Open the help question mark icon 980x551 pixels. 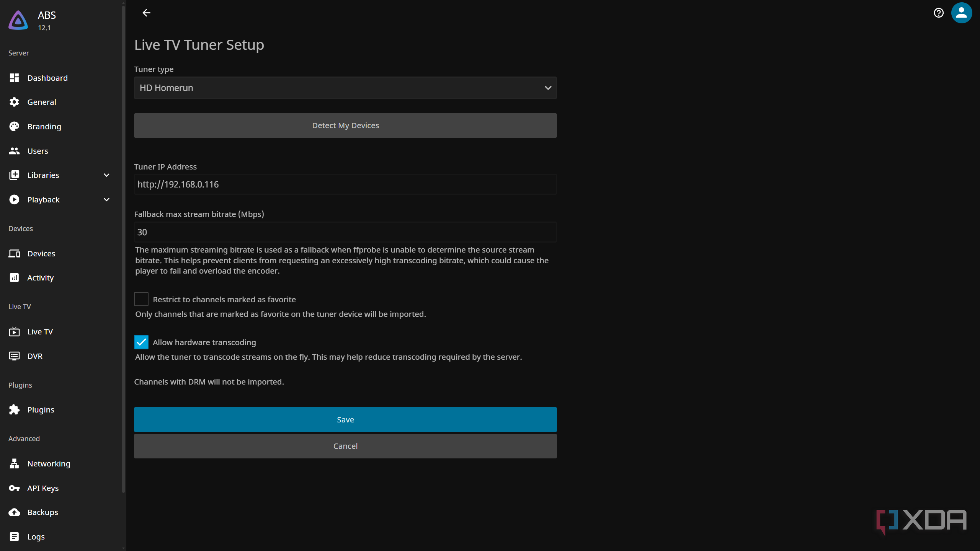pyautogui.click(x=938, y=13)
